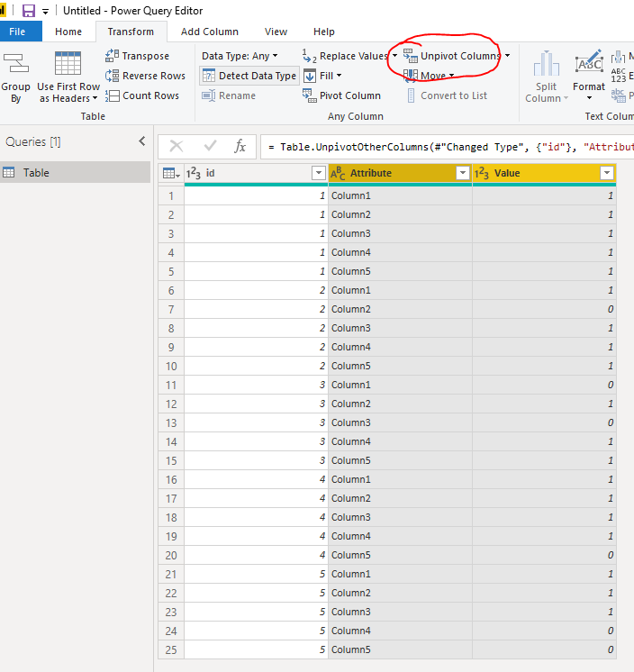Open the File menu

(x=18, y=32)
